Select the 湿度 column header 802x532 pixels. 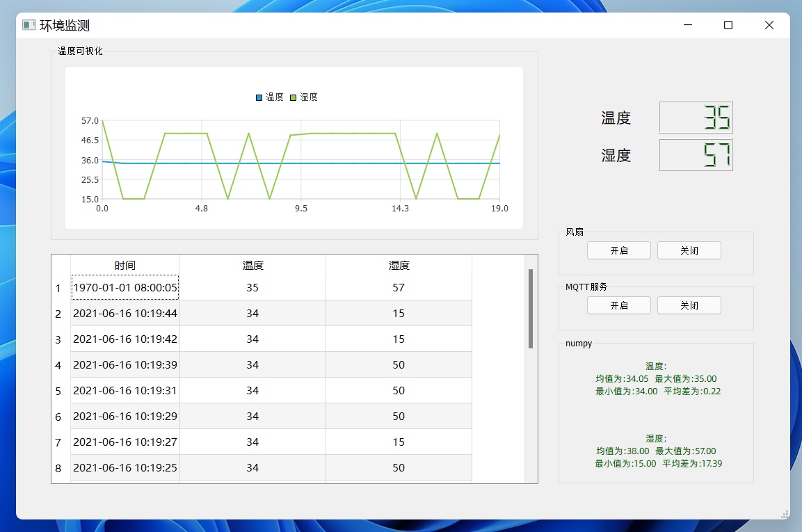399,265
